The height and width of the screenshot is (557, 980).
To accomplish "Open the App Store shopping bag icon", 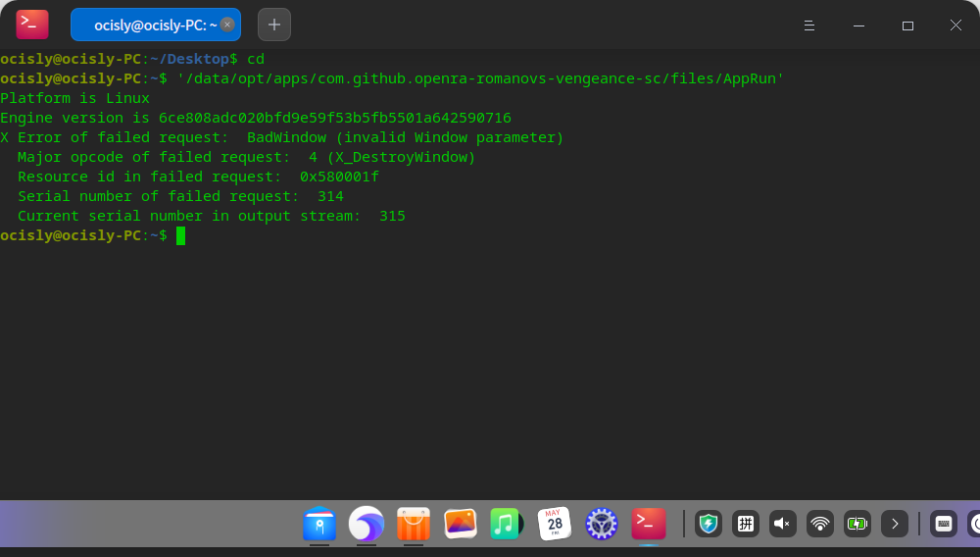I will point(414,524).
